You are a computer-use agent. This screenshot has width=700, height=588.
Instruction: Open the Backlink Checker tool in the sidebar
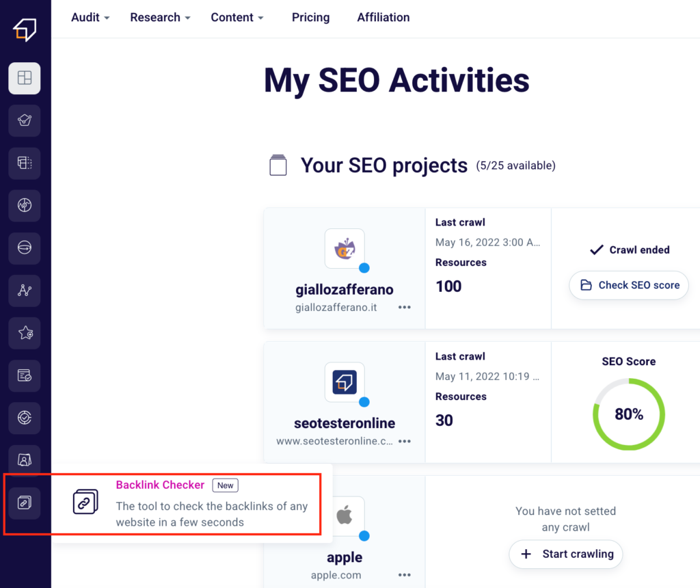point(25,503)
